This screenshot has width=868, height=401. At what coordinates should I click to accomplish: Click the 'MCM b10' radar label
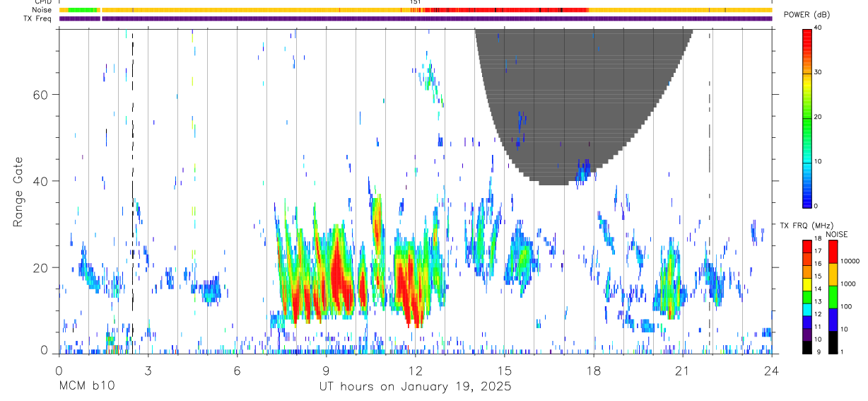(x=86, y=386)
